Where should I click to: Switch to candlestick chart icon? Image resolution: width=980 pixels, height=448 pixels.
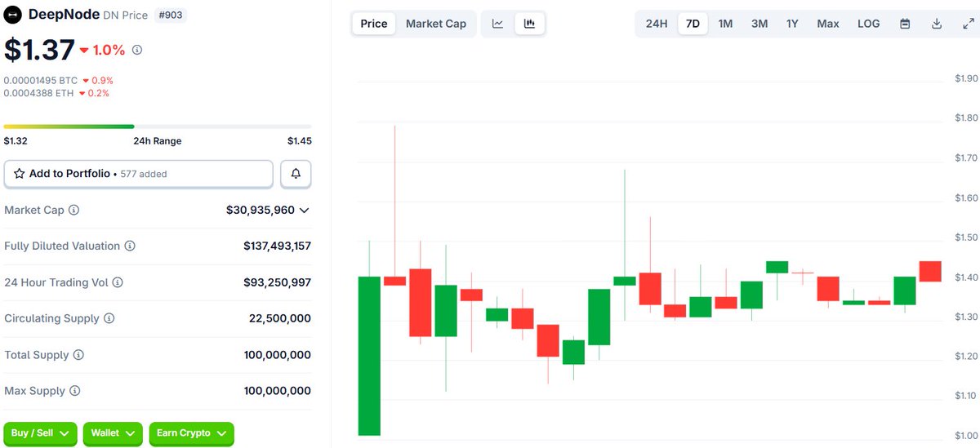click(529, 24)
